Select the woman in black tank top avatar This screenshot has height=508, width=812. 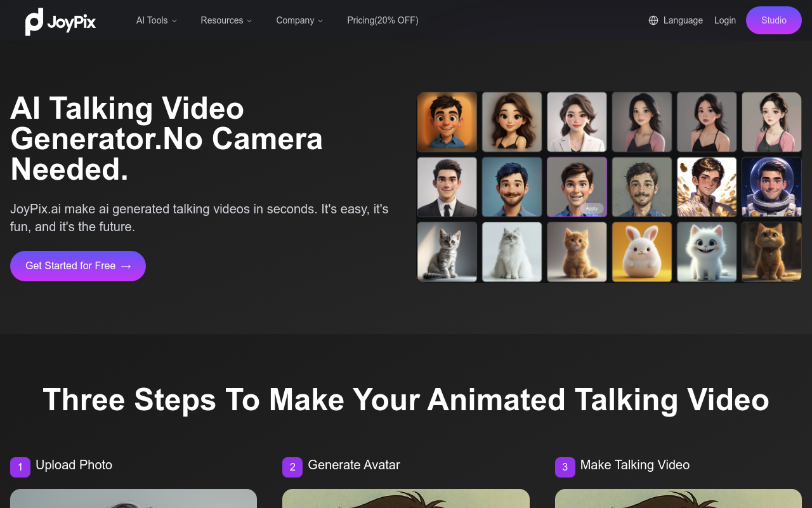707,123
